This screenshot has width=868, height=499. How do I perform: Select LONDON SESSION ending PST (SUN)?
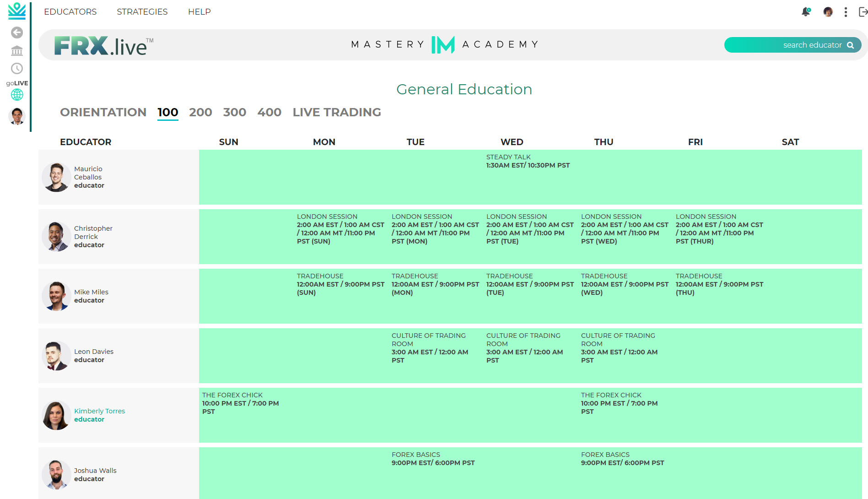click(x=340, y=229)
